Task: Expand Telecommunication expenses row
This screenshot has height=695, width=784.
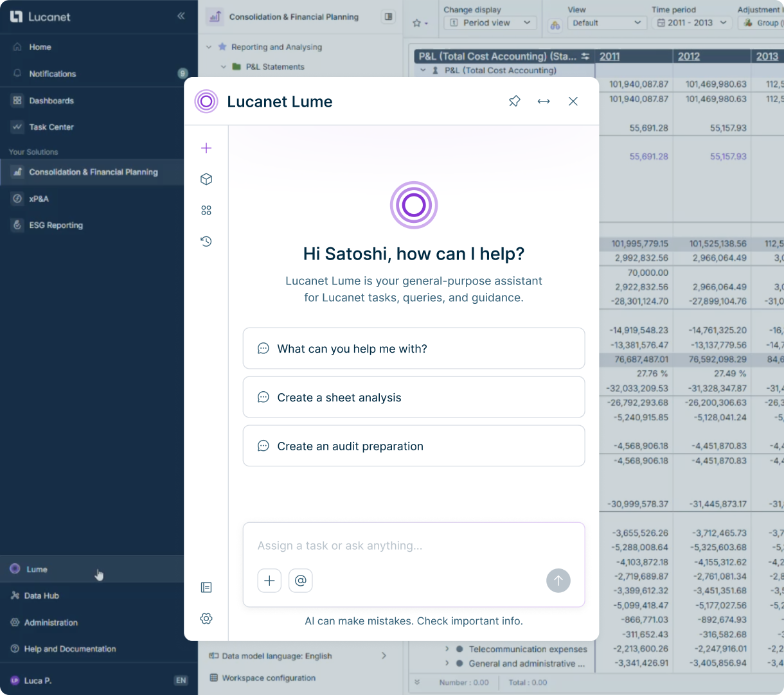Action: (x=447, y=649)
